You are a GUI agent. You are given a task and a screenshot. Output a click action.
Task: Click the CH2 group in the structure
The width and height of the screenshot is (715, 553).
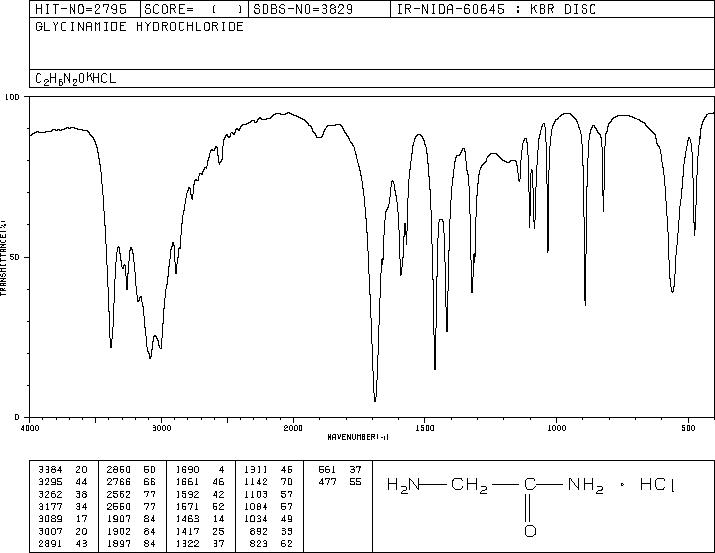(469, 485)
